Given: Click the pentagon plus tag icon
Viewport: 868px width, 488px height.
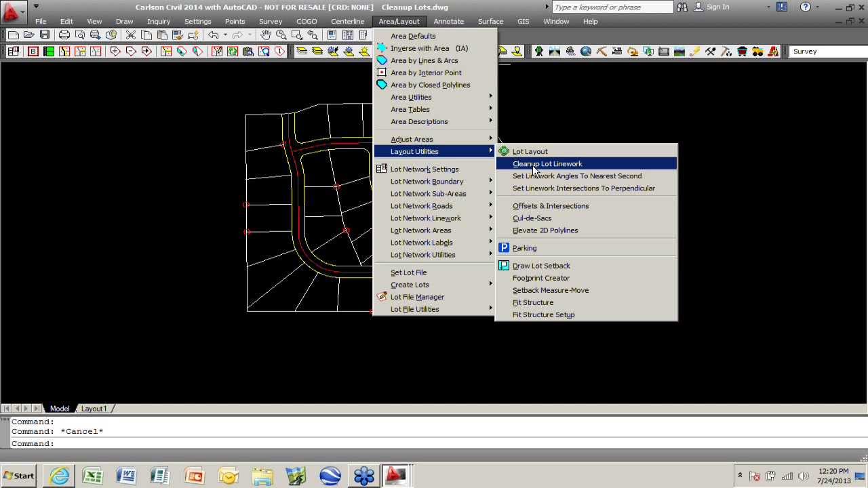Looking at the screenshot, I should point(115,52).
